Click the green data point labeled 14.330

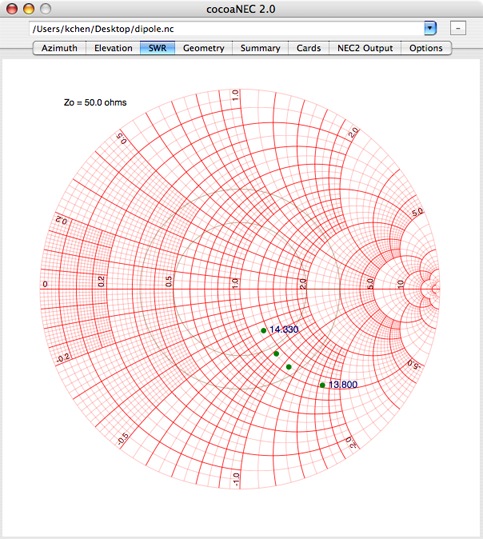point(264,330)
